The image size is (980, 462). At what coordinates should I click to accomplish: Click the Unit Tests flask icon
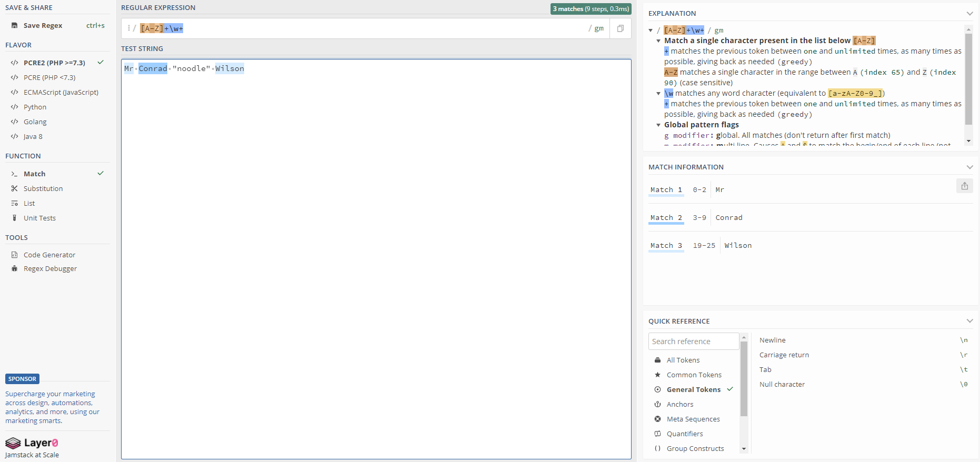click(x=14, y=218)
